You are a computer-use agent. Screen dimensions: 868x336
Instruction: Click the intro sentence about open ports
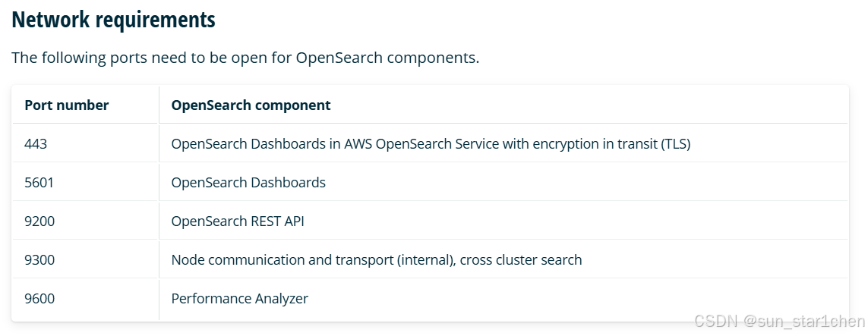(x=245, y=58)
